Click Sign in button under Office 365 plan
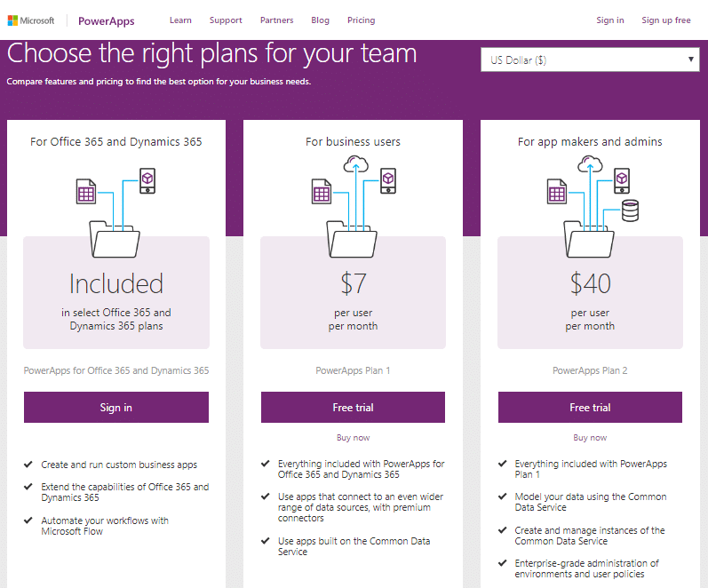 coord(115,408)
